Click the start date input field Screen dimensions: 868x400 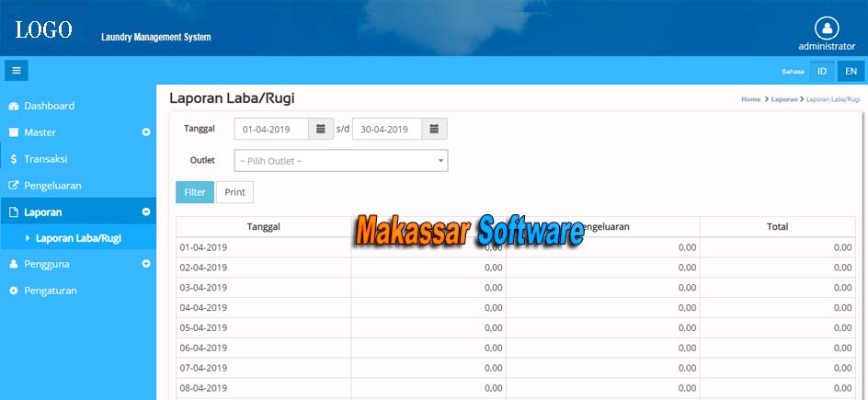point(271,130)
